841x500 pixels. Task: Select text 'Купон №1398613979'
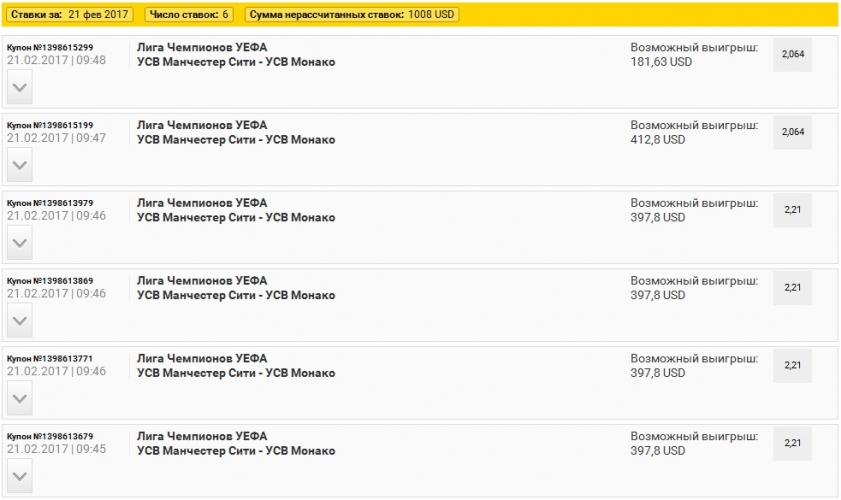pos(50,203)
